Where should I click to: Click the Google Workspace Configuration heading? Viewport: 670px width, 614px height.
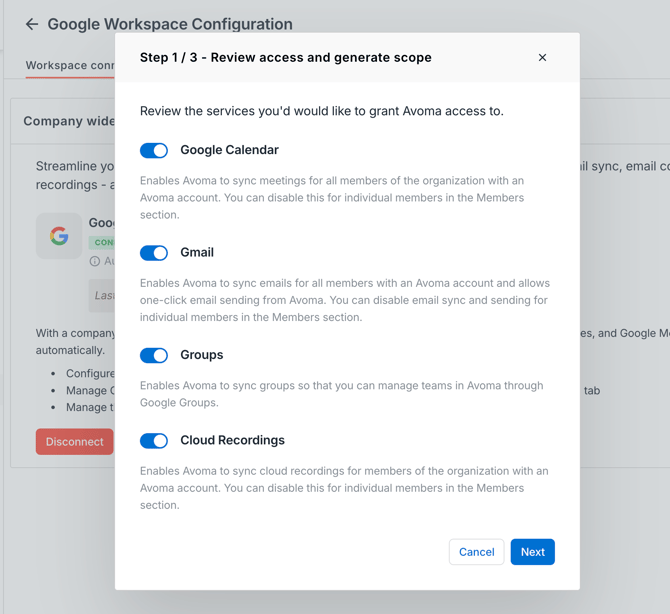point(170,24)
